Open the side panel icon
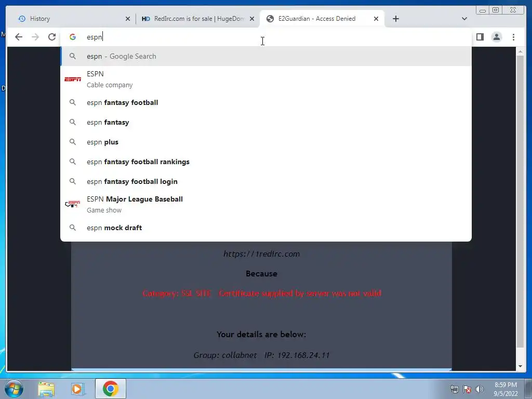This screenshot has height=399, width=532. pos(480,37)
